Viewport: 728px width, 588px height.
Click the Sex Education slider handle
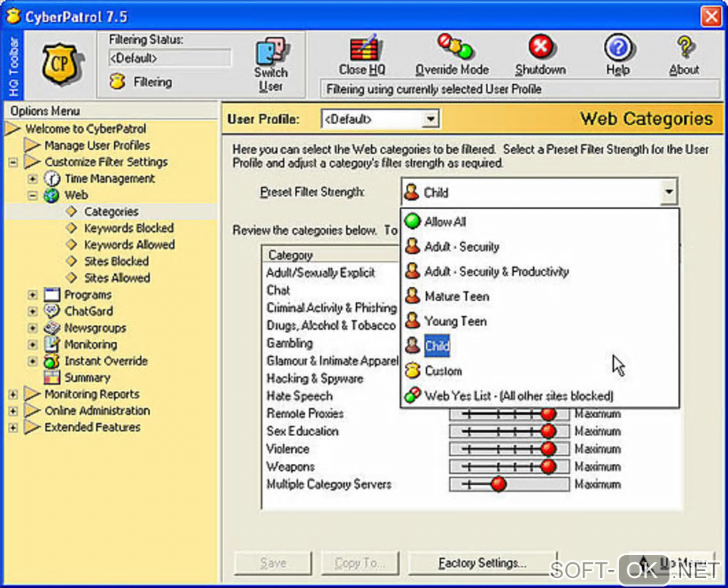coord(548,431)
